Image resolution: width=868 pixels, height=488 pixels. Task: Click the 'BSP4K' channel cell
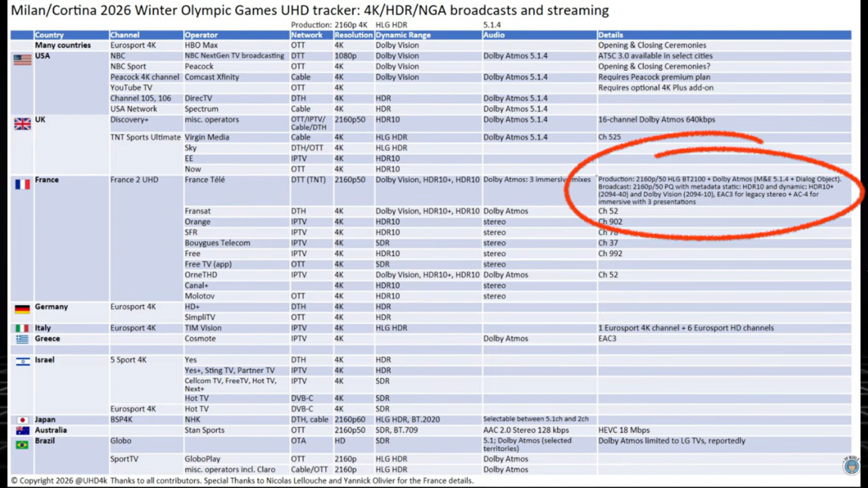(122, 419)
